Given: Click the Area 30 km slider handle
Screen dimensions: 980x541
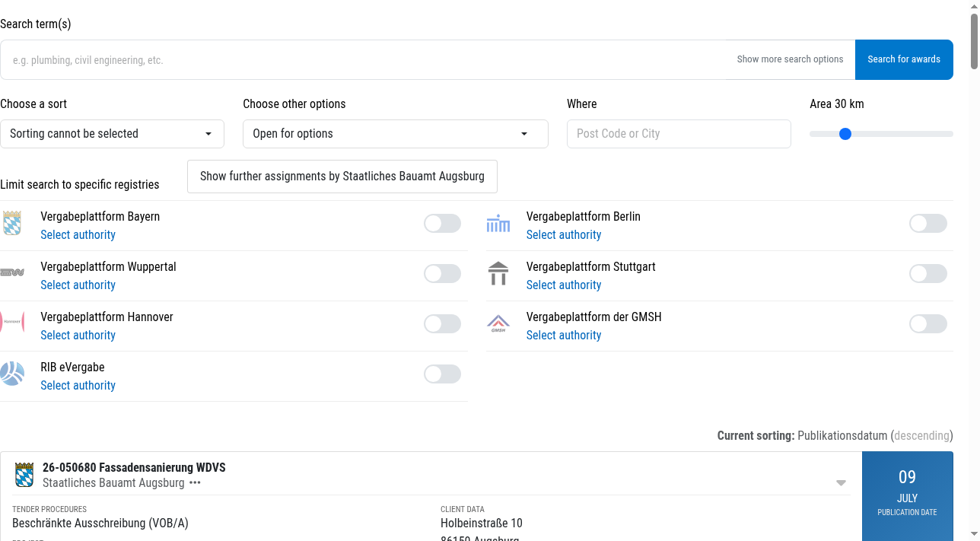Looking at the screenshot, I should coord(845,134).
